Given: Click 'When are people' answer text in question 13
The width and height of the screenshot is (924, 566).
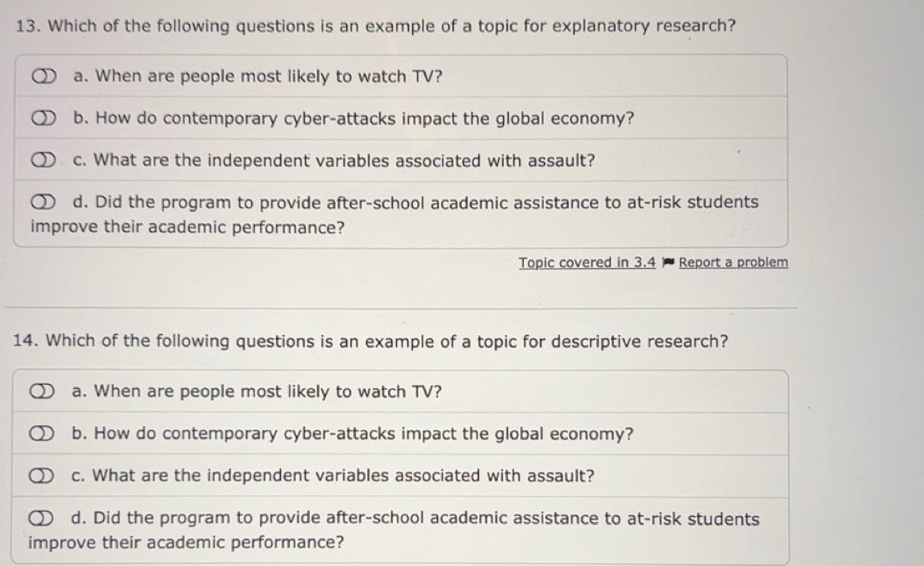Looking at the screenshot, I should (x=258, y=76).
